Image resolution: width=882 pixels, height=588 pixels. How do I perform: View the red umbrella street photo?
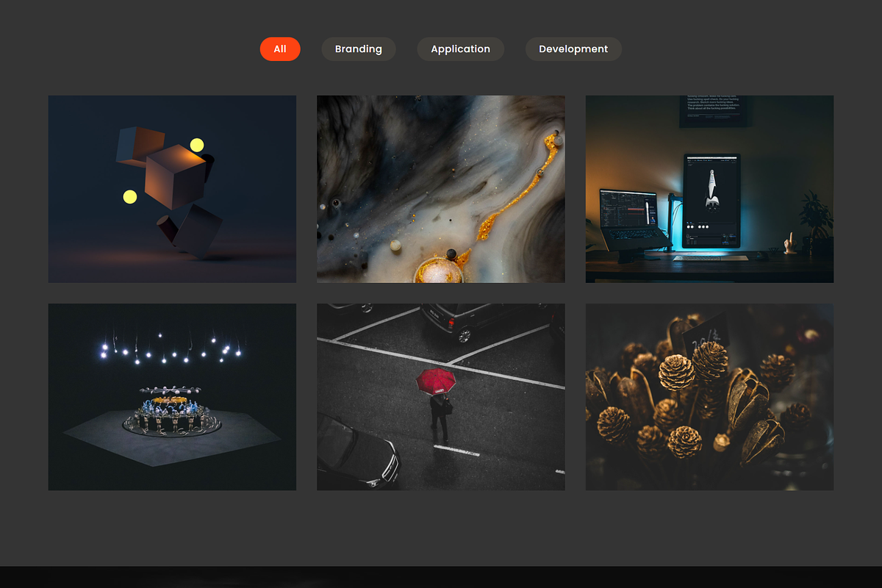[x=441, y=397]
